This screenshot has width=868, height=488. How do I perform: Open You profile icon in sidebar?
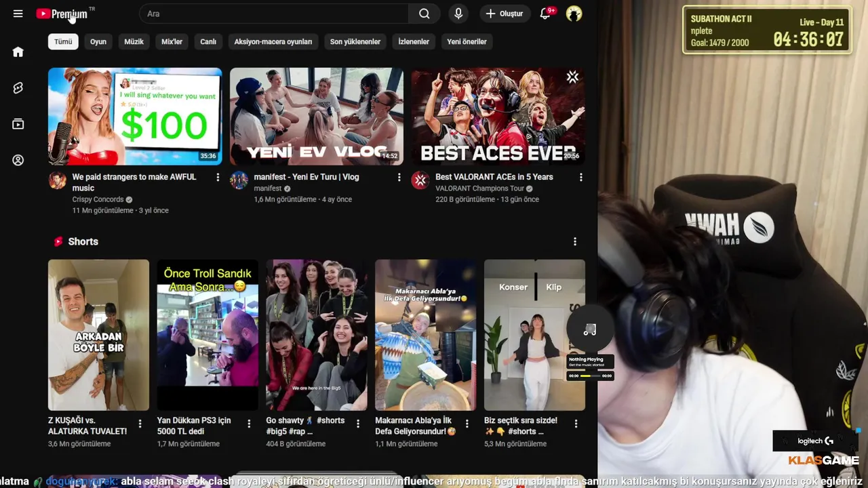point(18,161)
